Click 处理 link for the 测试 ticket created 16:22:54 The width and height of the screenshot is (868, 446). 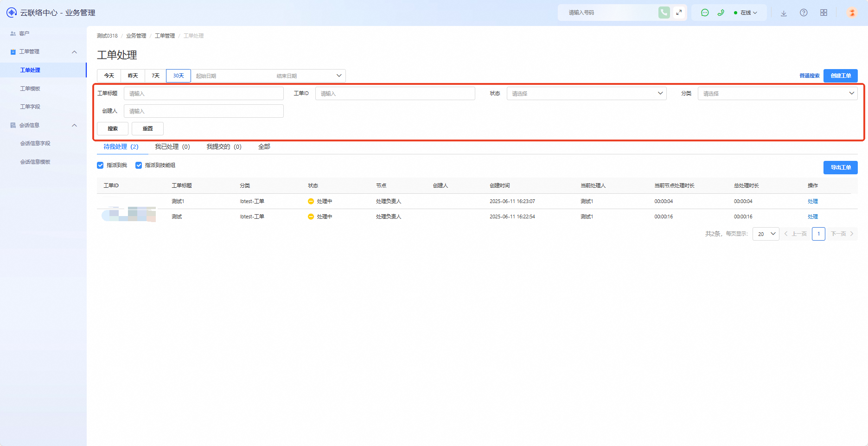813,217
